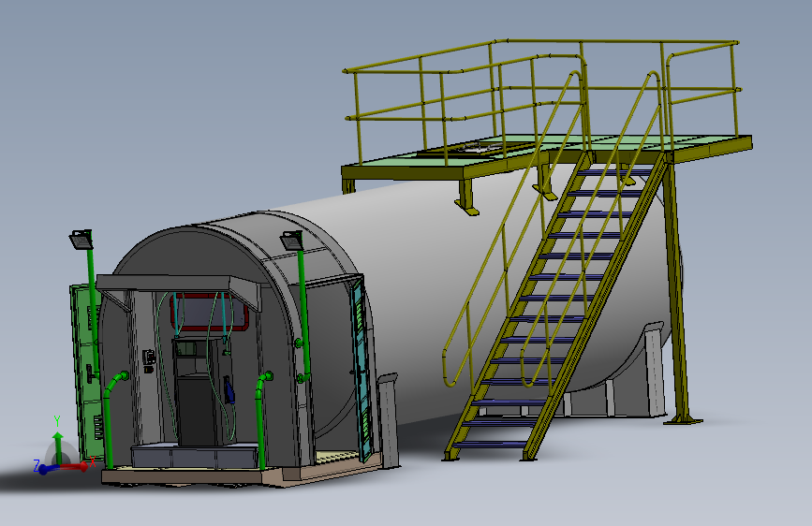Viewport: 812px width, 526px height.
Task: Click the red X axis of the triad
Action: pos(74,467)
